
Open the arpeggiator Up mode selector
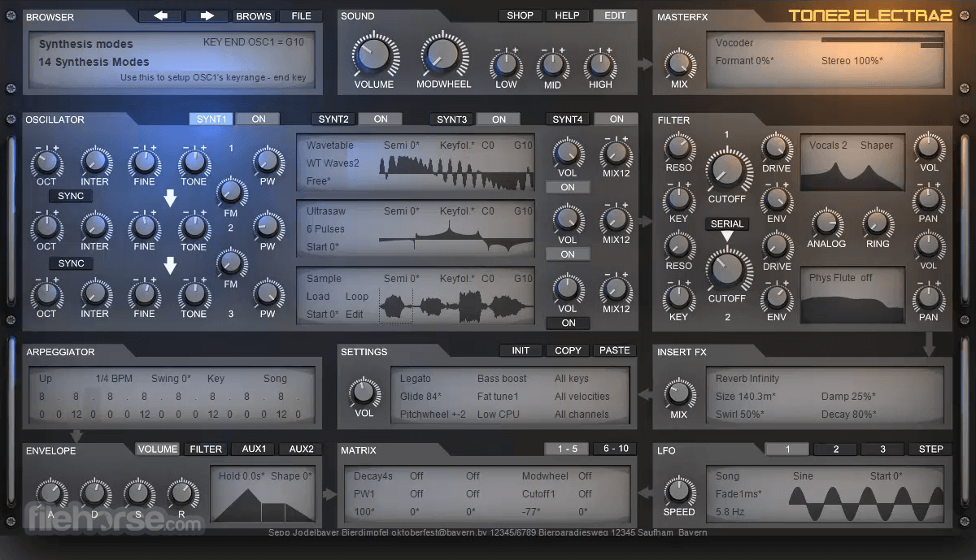tap(46, 379)
